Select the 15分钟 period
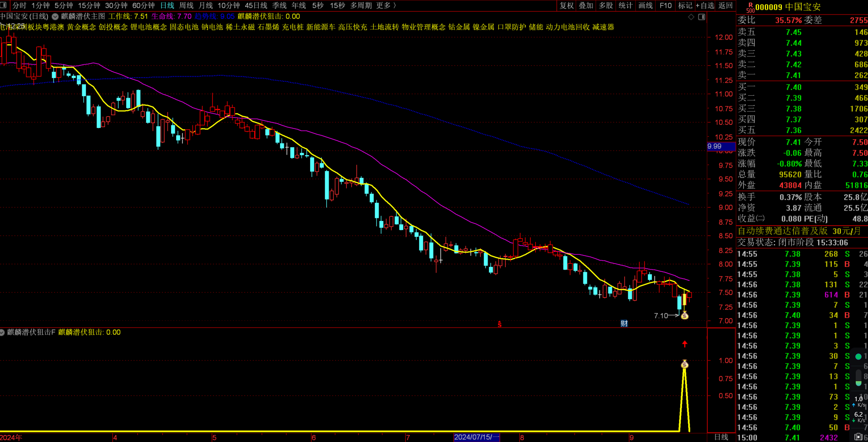Screen dimensions: 868x442 coord(89,5)
